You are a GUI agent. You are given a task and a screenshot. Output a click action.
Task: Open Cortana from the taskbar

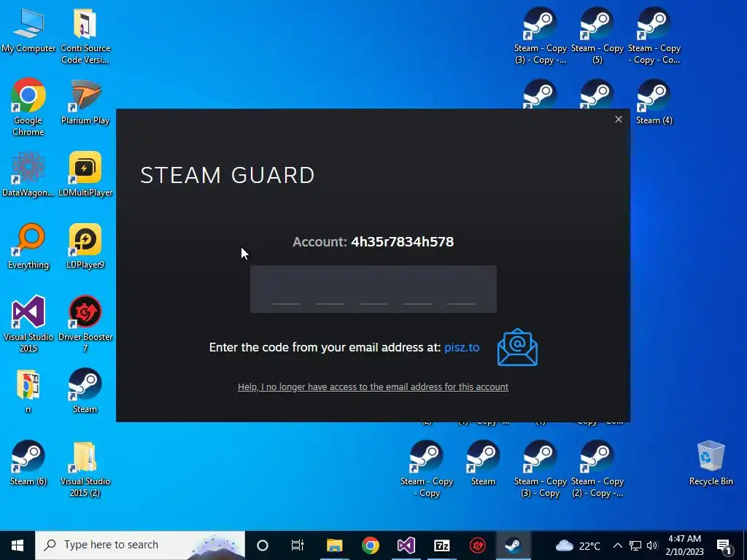tap(263, 545)
